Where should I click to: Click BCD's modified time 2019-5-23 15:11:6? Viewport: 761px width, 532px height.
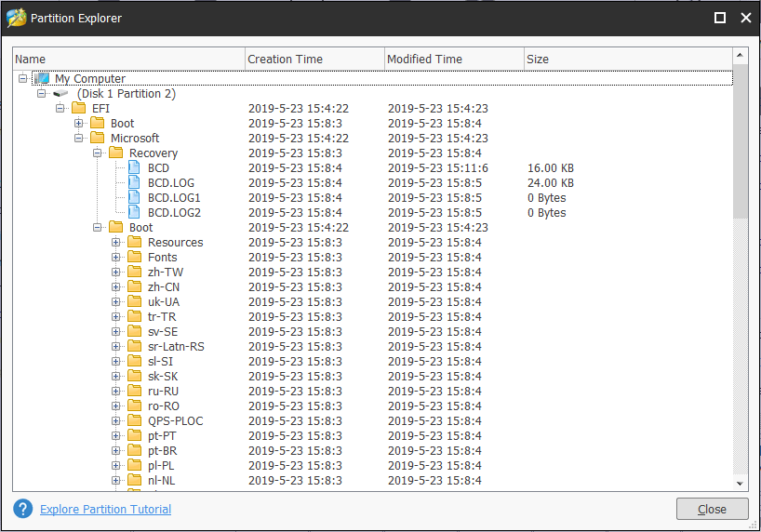(x=438, y=168)
